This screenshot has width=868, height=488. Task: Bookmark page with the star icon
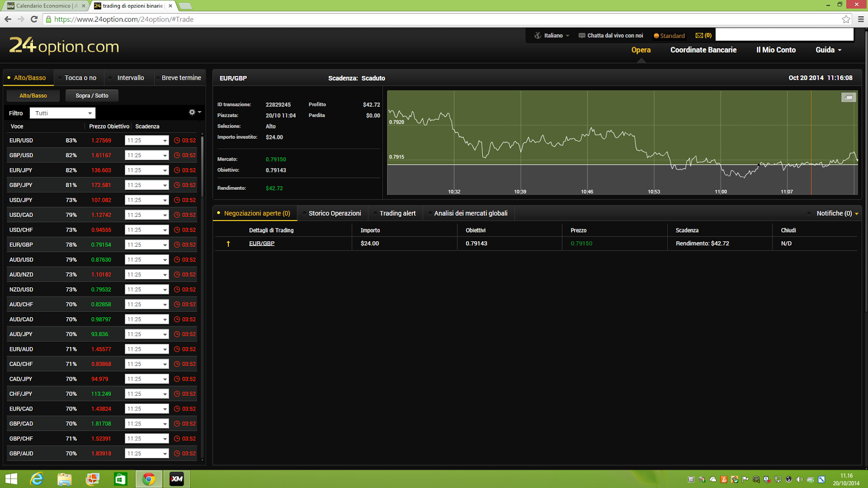pos(846,19)
